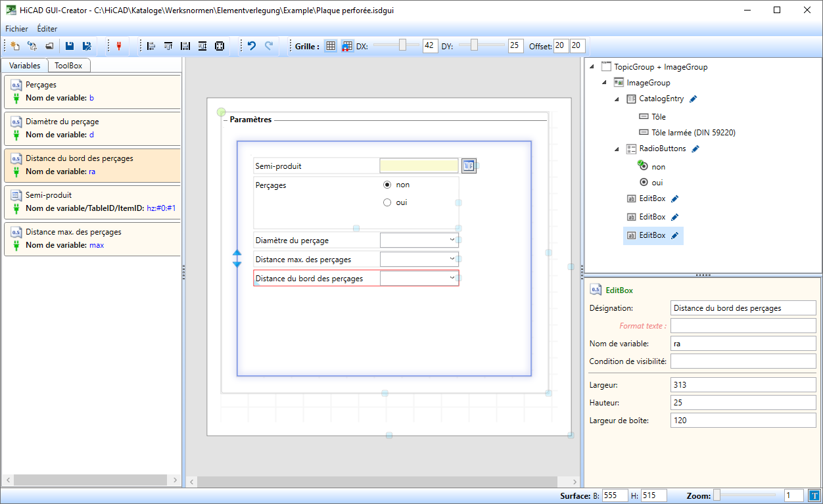This screenshot has height=504, width=823.
Task: Select the 'oui' radio button under Perçages
Action: 387,202
